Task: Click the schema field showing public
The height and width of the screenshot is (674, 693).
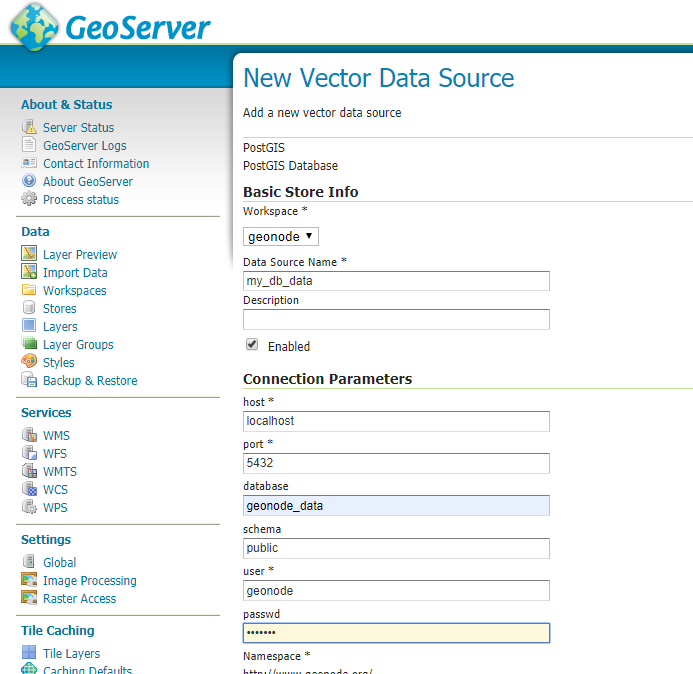Action: click(396, 548)
